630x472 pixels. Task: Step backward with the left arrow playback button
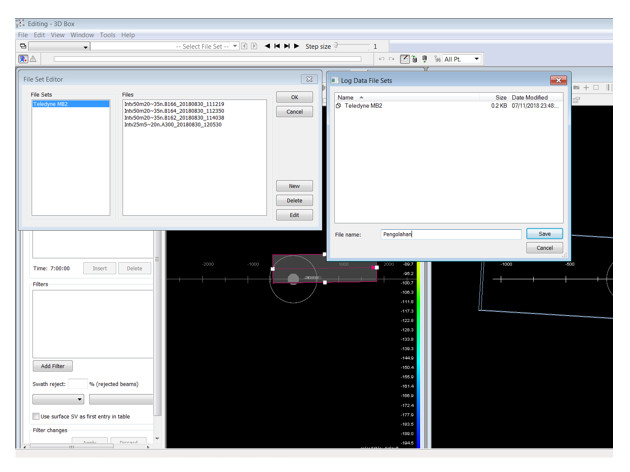coord(268,46)
